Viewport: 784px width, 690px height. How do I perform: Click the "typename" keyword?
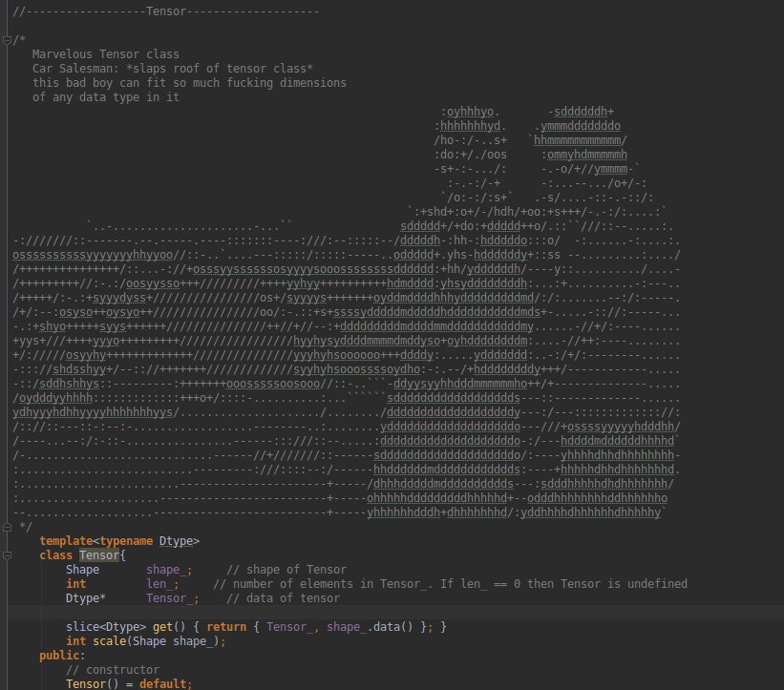pyautogui.click(x=126, y=541)
